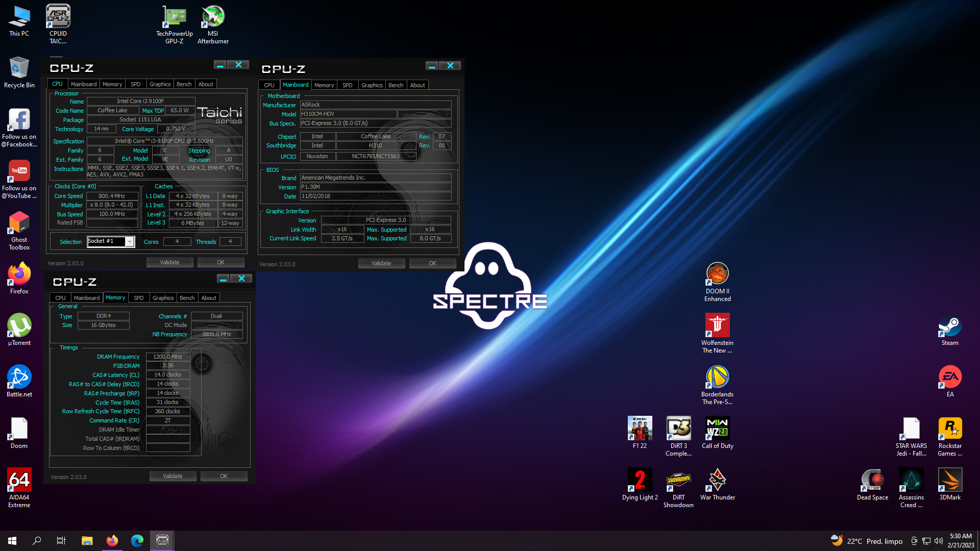Screen dimensions: 980x551
Task: Open SPD tab in CPU window
Action: coord(136,84)
